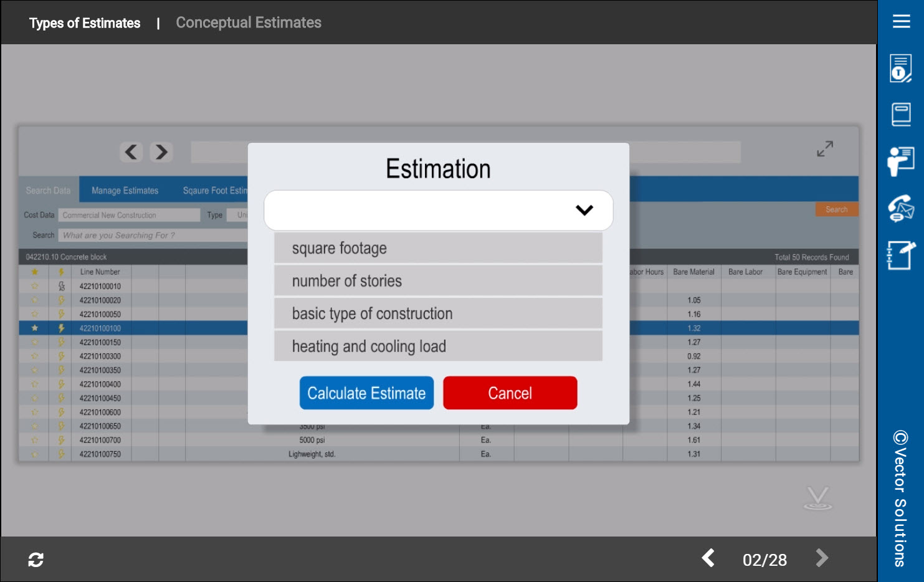924x582 pixels.
Task: Open the book resource icon in the sidebar
Action: (901, 115)
